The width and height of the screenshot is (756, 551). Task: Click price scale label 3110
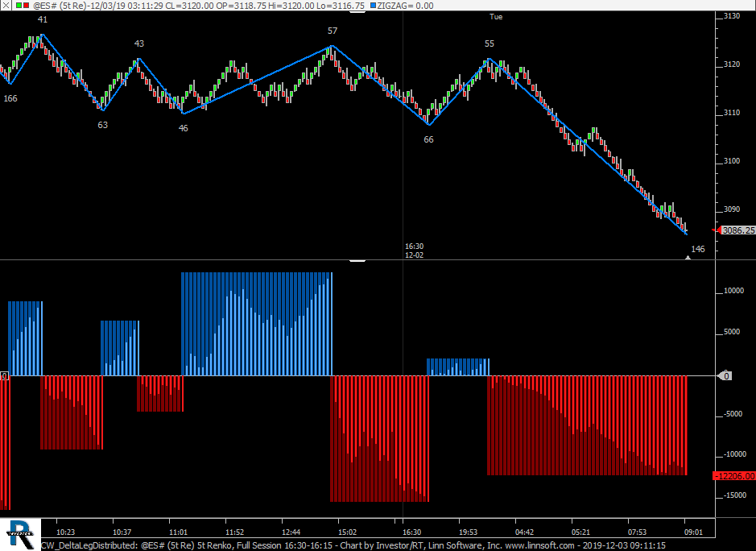coord(732,113)
